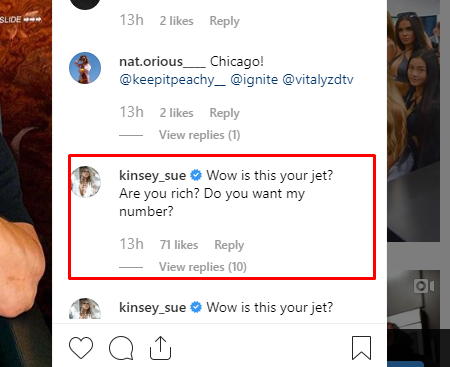This screenshot has width=450, height=367.
Task: Open @keepitpeachy__ mention link
Action: tap(172, 80)
